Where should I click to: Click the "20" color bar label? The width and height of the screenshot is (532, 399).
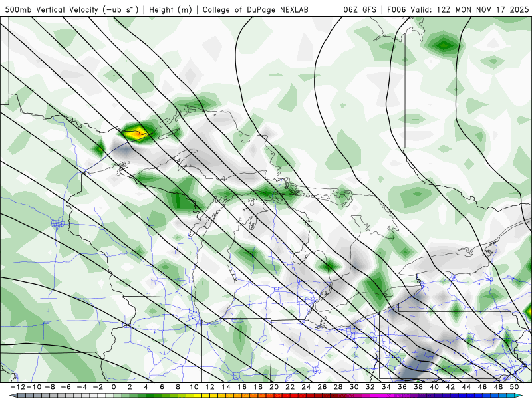274,387
